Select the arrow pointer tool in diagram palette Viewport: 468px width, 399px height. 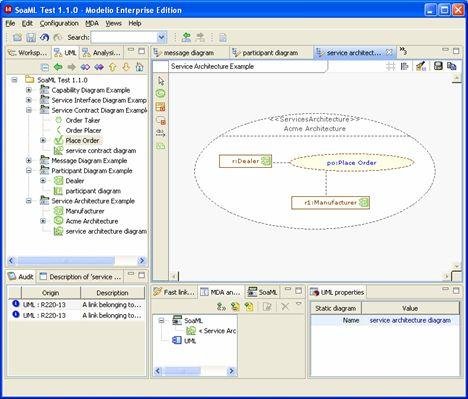pyautogui.click(x=161, y=81)
